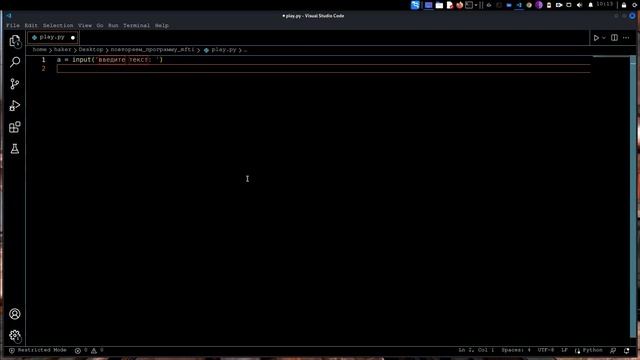Click the empty second editor line
The height and width of the screenshot is (360, 640).
(x=324, y=69)
